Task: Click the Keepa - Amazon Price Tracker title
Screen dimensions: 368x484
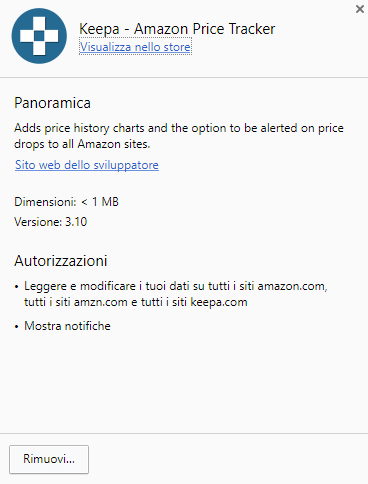Action: [x=177, y=29]
